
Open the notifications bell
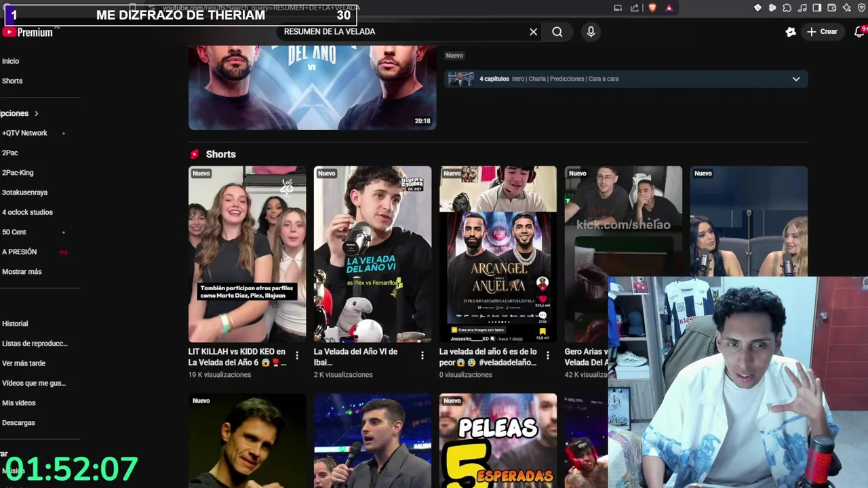coord(859,32)
